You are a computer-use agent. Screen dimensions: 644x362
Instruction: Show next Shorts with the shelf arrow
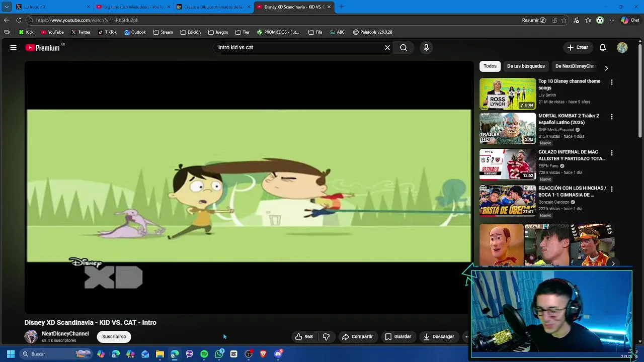pyautogui.click(x=613, y=263)
